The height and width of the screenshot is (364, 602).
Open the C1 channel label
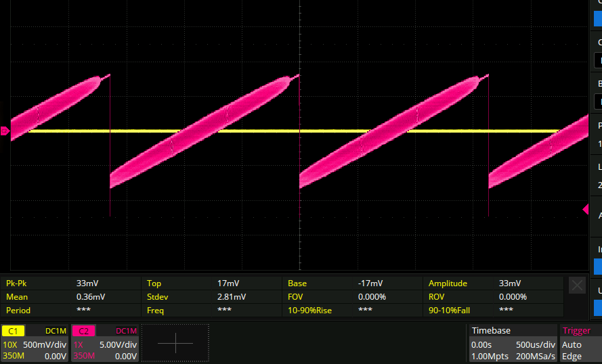pyautogui.click(x=12, y=332)
